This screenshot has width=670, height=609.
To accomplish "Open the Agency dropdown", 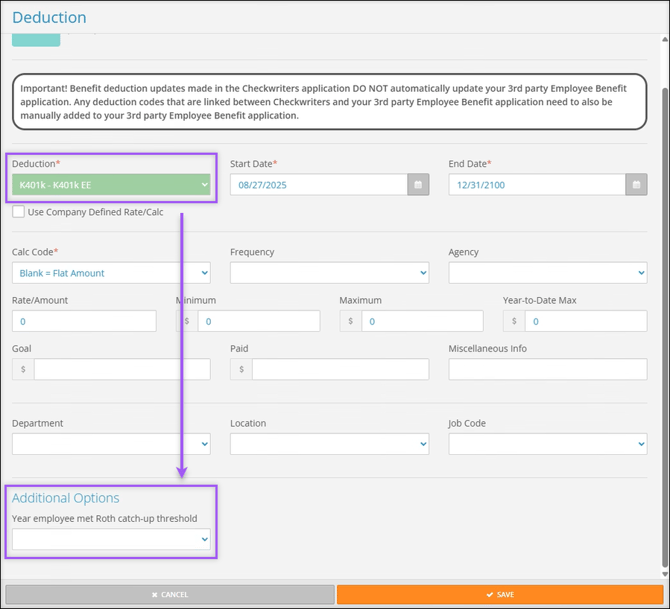I will 548,273.
